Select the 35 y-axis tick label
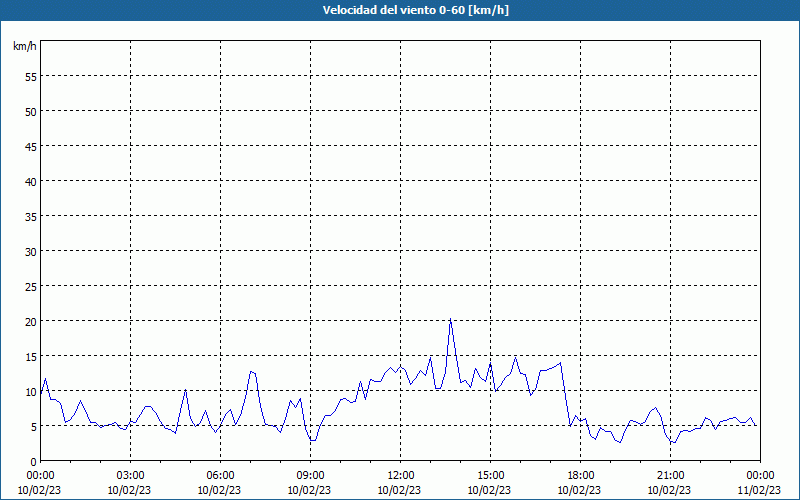 point(31,217)
